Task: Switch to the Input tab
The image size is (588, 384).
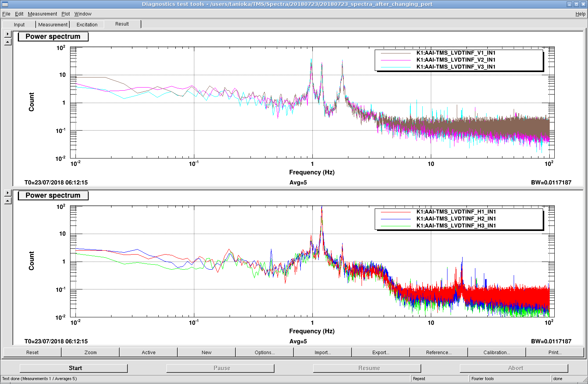Action: click(19, 24)
